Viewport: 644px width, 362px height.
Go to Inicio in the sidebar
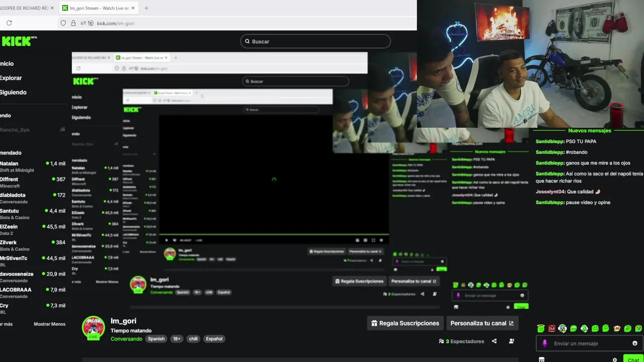[7, 64]
